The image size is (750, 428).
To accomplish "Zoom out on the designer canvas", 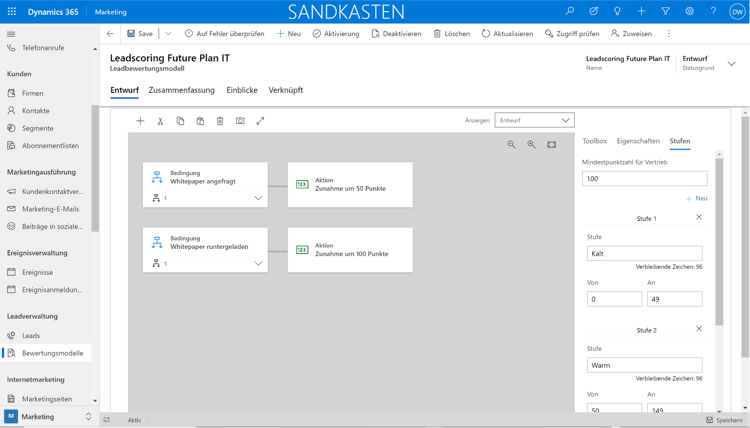I will pyautogui.click(x=511, y=145).
